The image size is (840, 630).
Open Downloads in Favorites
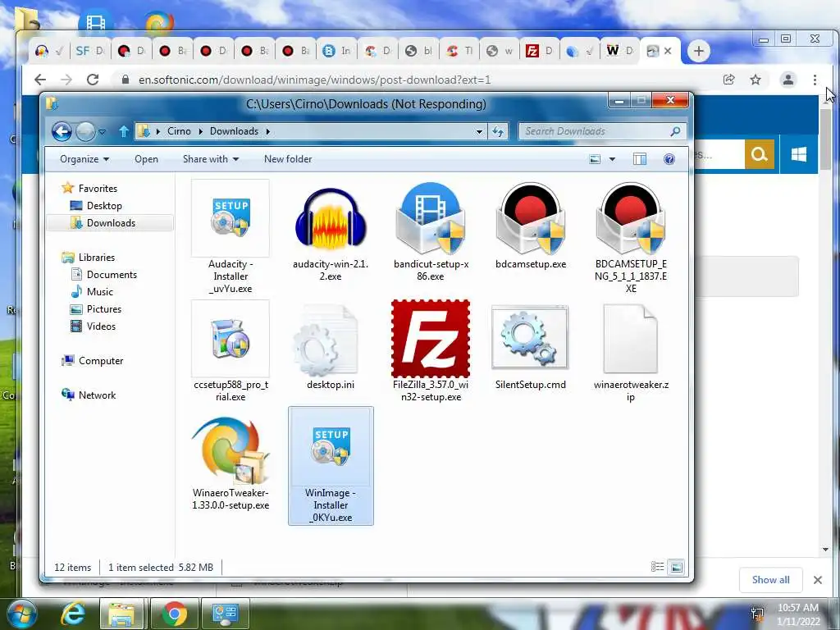[x=111, y=223]
